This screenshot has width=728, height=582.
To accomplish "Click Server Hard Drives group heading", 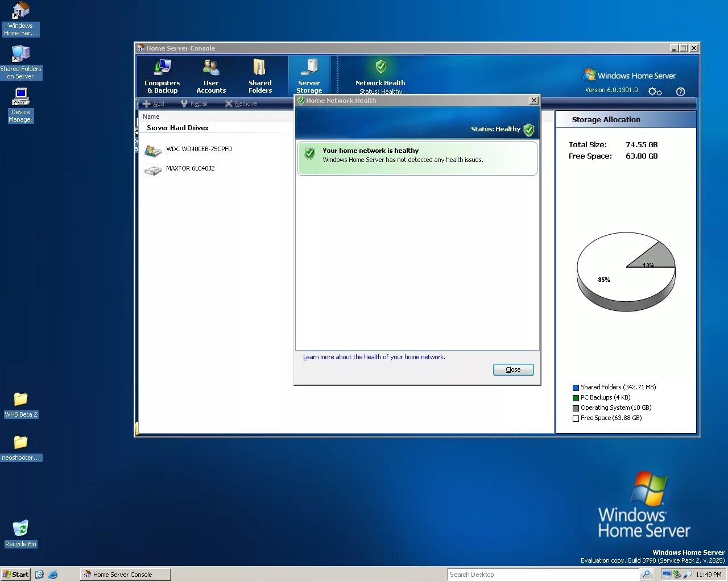I will [x=177, y=128].
